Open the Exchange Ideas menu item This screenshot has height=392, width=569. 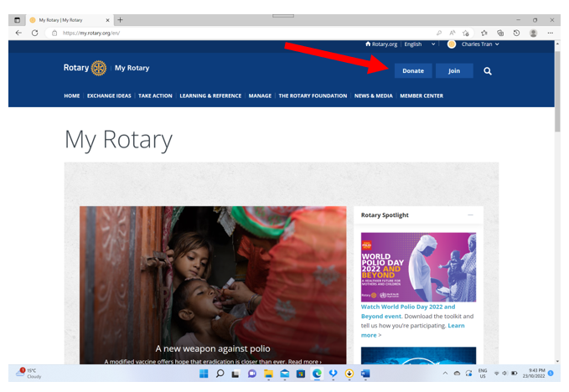pyautogui.click(x=109, y=95)
